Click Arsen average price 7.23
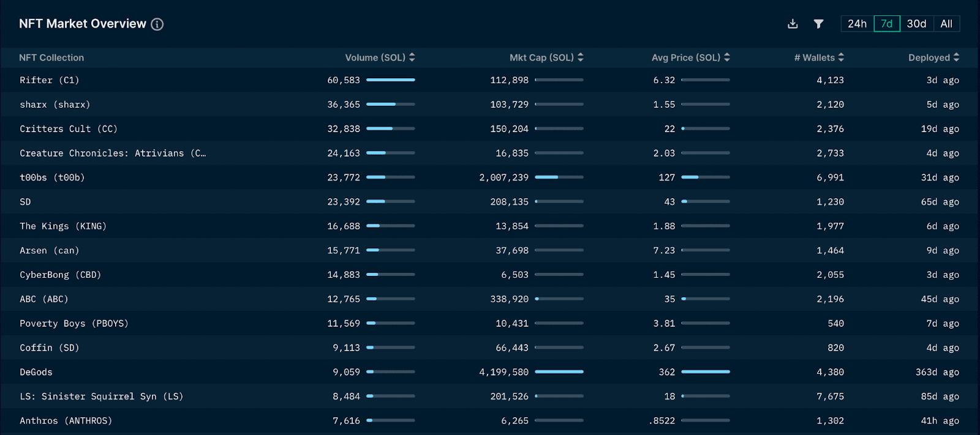 [664, 250]
